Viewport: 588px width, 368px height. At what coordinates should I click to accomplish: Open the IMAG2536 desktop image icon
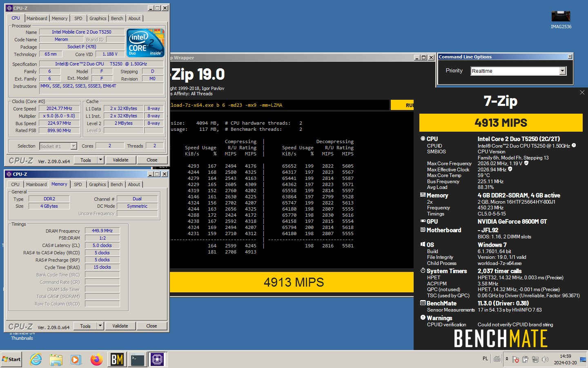[561, 20]
